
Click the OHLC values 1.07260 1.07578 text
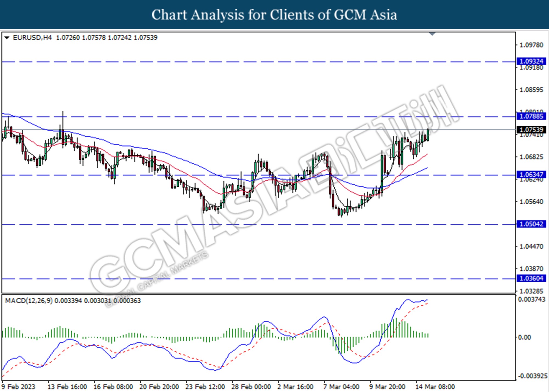coord(81,38)
